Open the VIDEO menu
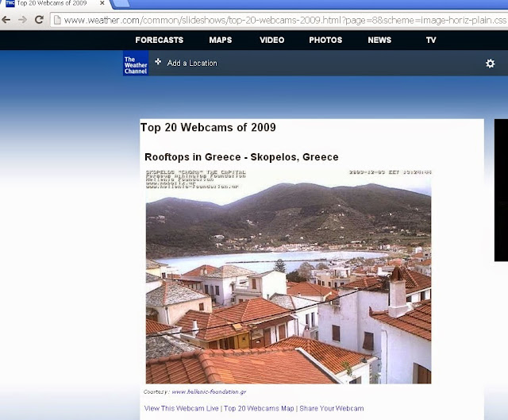508x420 pixels. [x=271, y=40]
